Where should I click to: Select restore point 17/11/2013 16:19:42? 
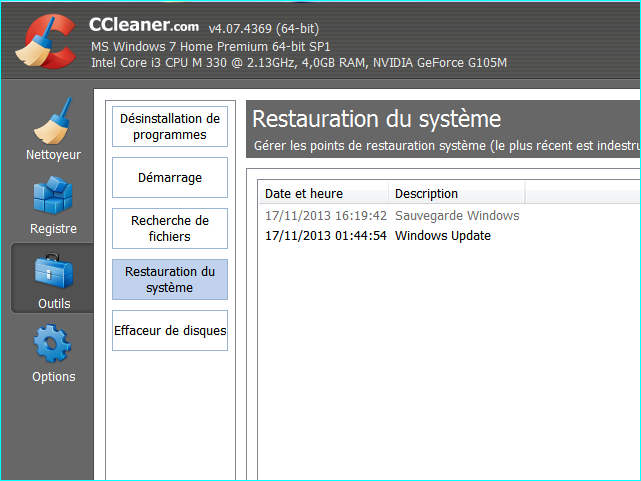point(326,215)
